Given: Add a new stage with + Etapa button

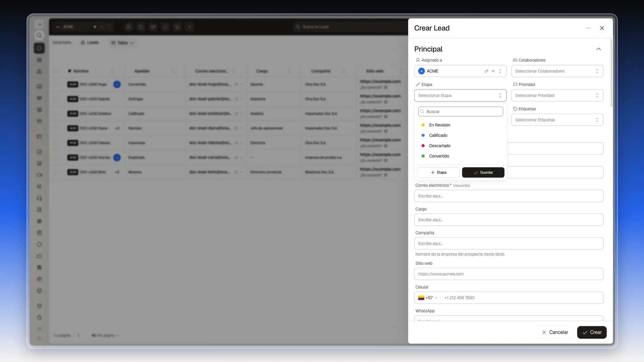Looking at the screenshot, I should [438, 172].
